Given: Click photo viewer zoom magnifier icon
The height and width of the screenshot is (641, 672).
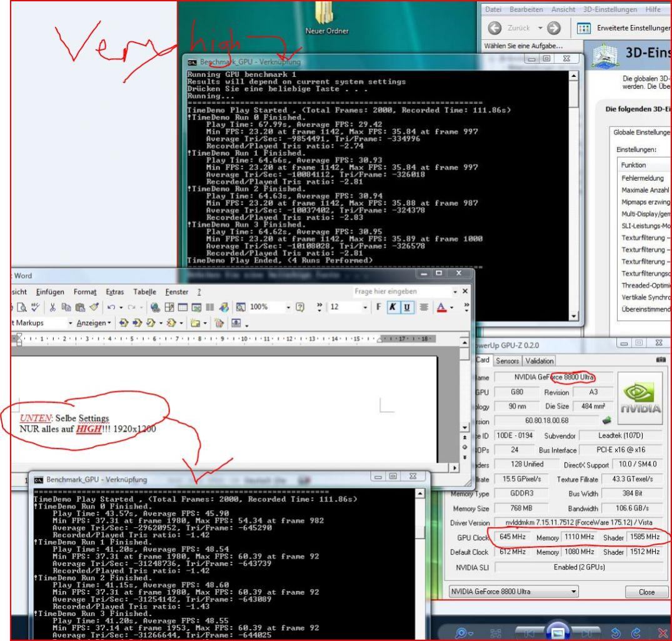Looking at the screenshot, I should [461, 633].
